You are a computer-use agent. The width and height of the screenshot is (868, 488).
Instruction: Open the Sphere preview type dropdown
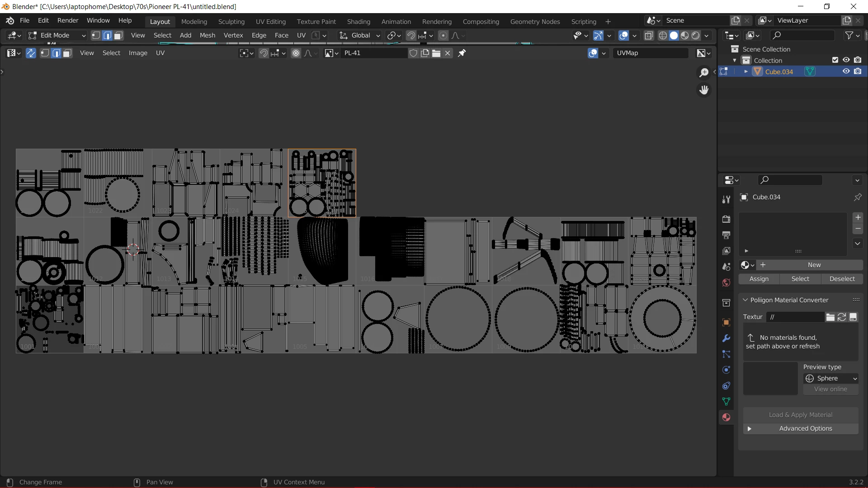click(831, 378)
